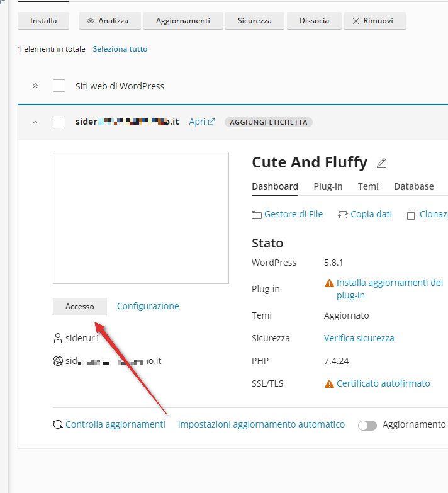
Task: Collapse all sites with double chevron
Action: pyautogui.click(x=35, y=86)
